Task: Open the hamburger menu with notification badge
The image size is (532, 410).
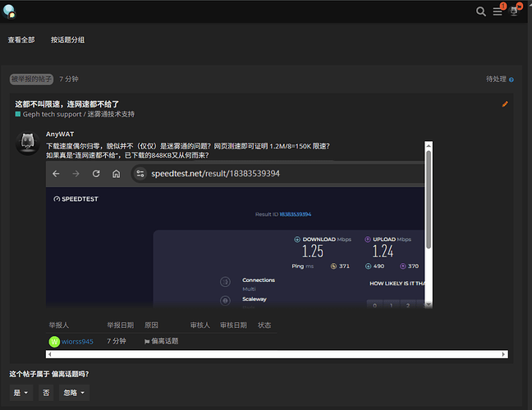Action: (x=498, y=11)
